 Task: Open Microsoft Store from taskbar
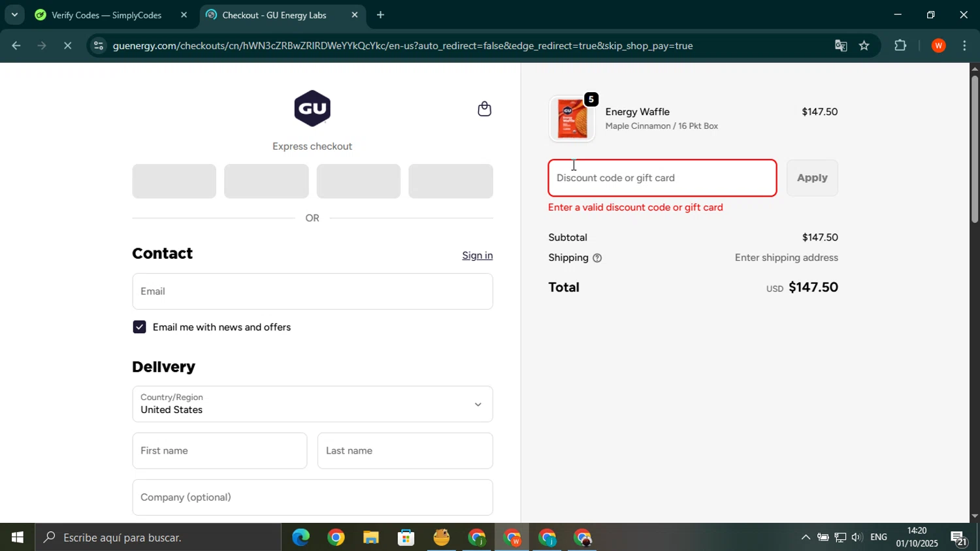406,538
